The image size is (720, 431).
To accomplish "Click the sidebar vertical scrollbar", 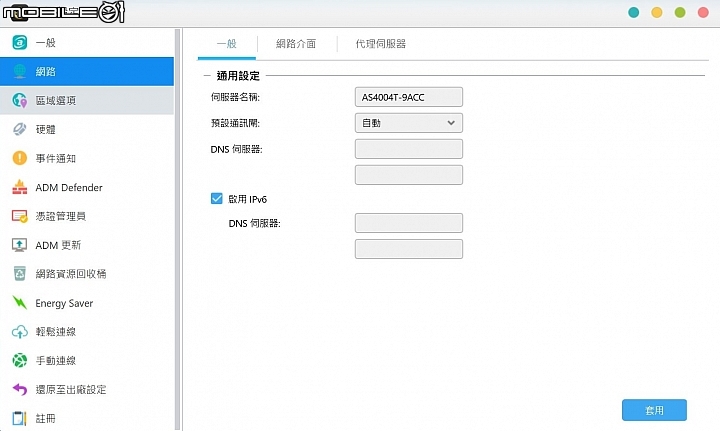I will point(178,229).
